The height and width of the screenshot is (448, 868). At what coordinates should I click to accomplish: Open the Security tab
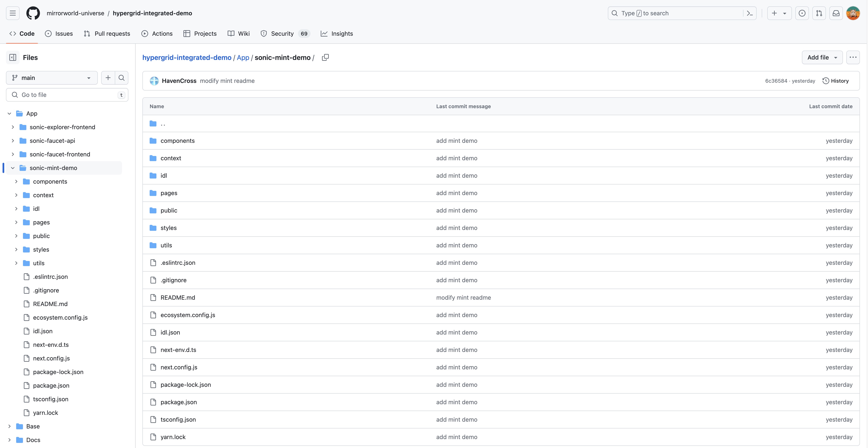pyautogui.click(x=285, y=34)
